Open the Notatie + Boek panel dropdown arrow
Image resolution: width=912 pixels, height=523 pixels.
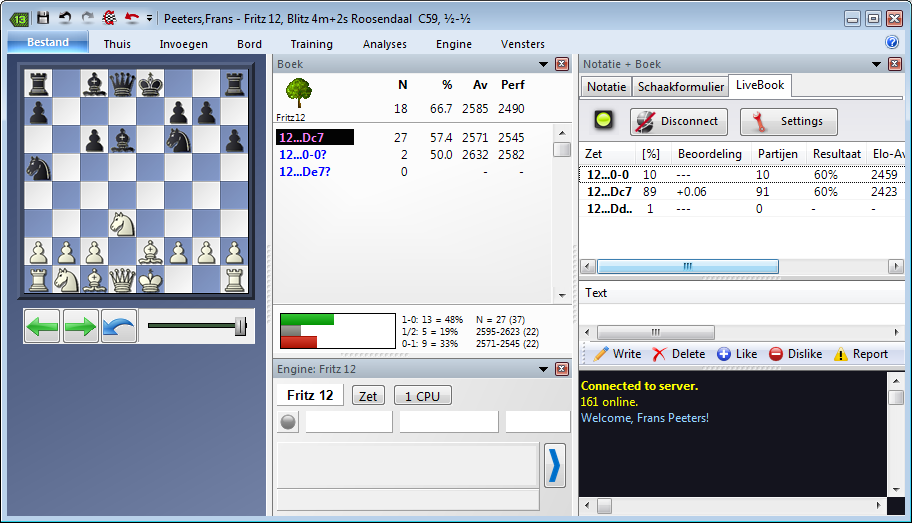click(x=877, y=64)
